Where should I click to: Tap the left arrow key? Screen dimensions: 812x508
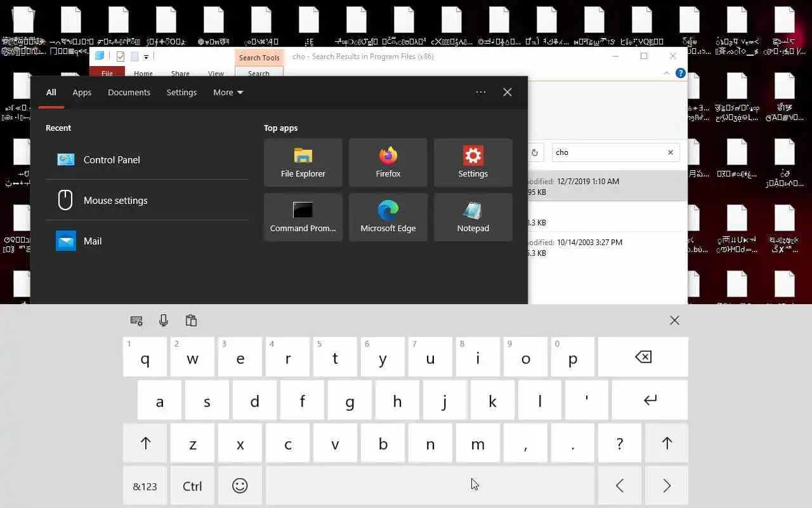point(620,486)
